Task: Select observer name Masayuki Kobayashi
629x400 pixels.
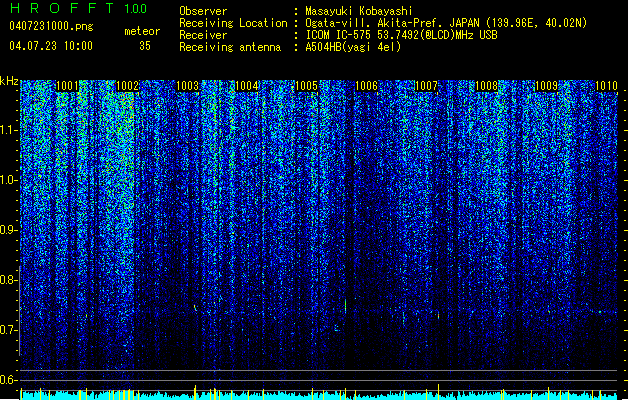Action: point(359,11)
